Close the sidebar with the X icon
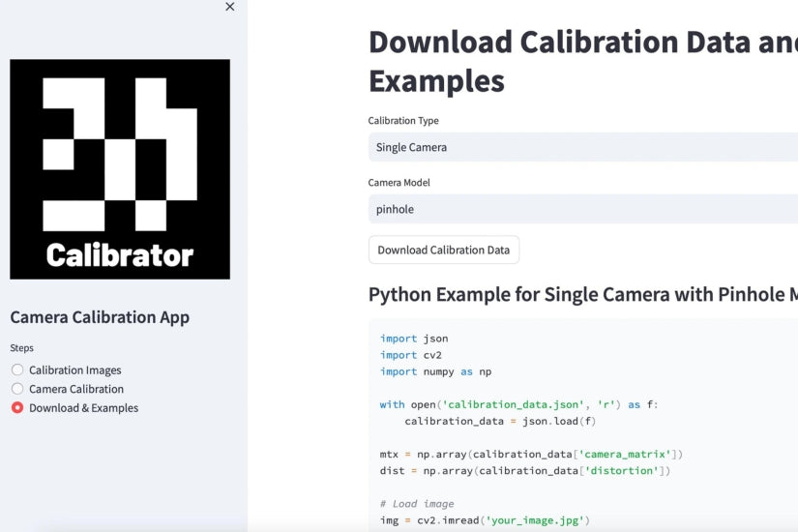 click(x=229, y=7)
